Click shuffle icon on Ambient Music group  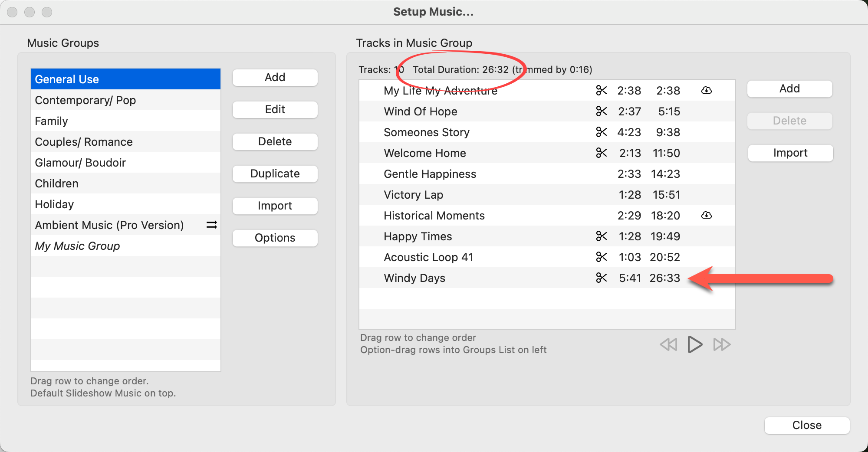coord(211,225)
